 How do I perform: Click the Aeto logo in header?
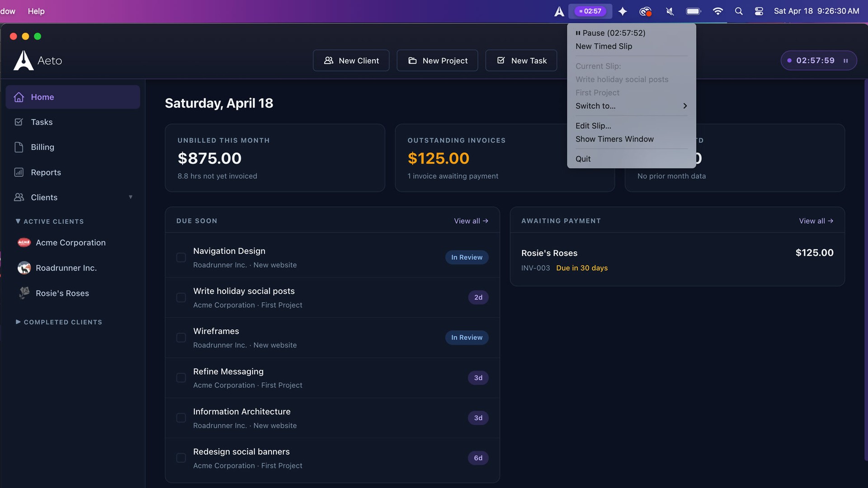click(x=38, y=61)
